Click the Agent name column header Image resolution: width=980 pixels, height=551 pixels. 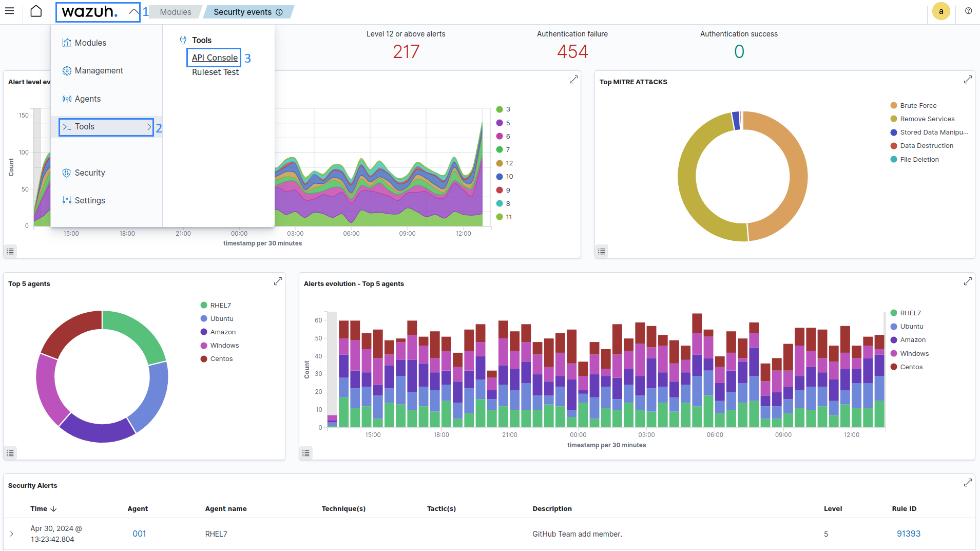click(x=226, y=508)
